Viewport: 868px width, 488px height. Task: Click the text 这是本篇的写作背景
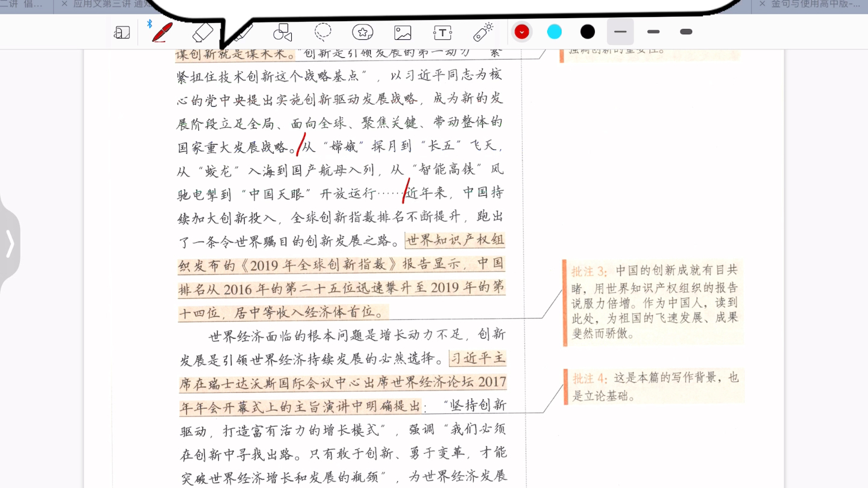pos(664,378)
